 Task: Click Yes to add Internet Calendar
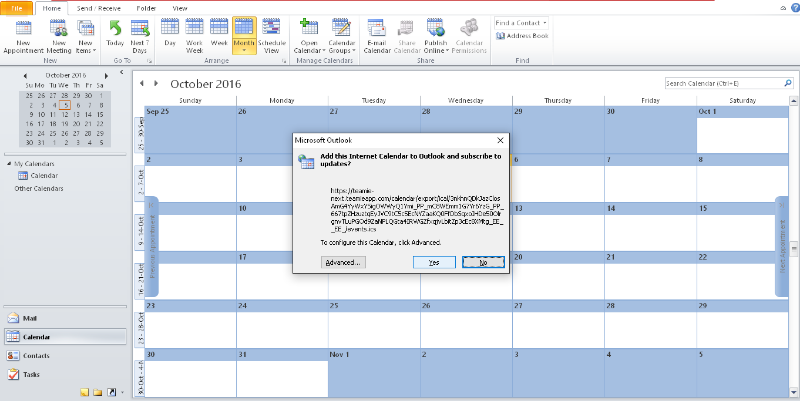434,262
